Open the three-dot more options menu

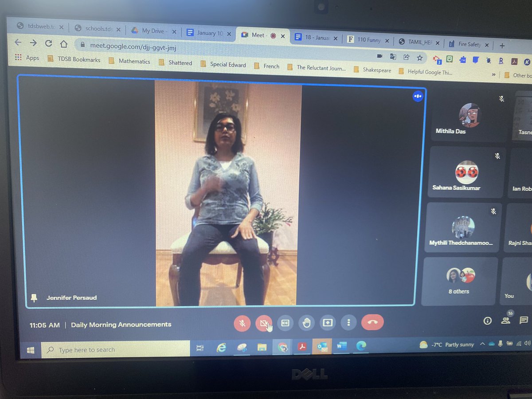tap(348, 323)
